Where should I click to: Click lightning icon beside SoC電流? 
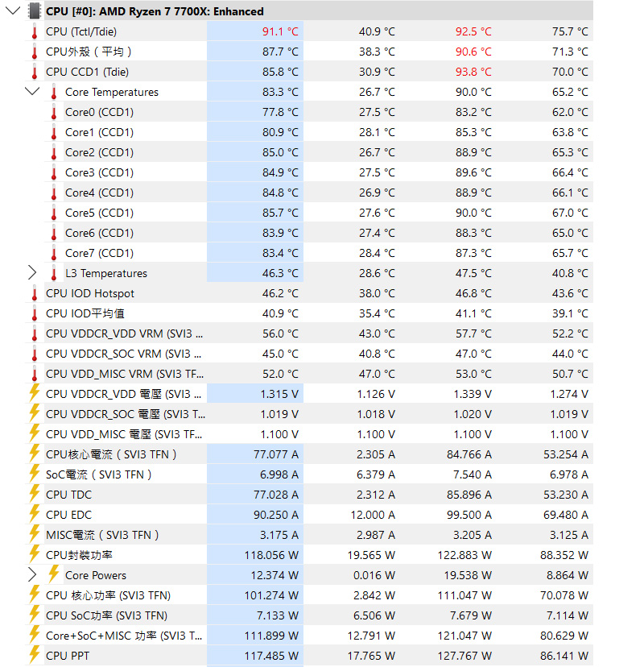[x=35, y=474]
